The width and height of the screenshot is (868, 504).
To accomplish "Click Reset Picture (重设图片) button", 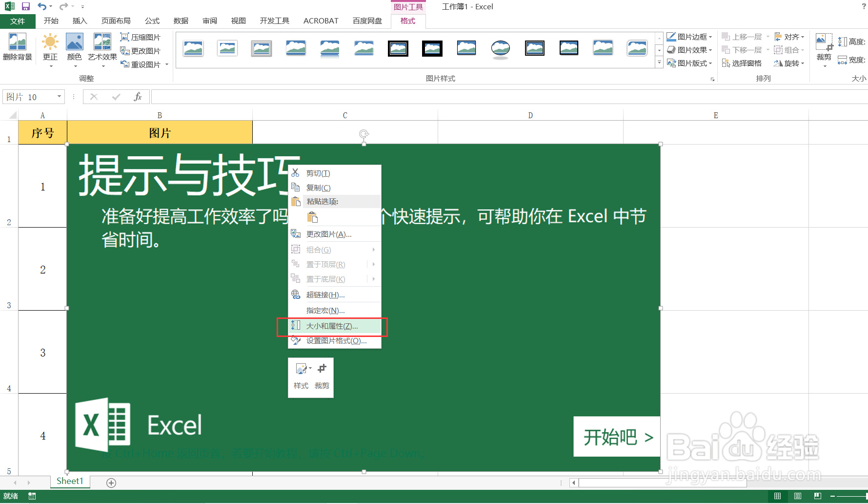I will click(x=141, y=64).
